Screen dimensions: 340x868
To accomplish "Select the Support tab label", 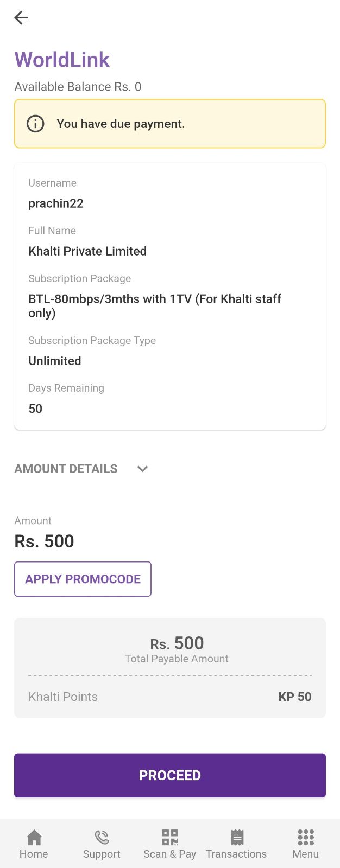I will tap(102, 854).
